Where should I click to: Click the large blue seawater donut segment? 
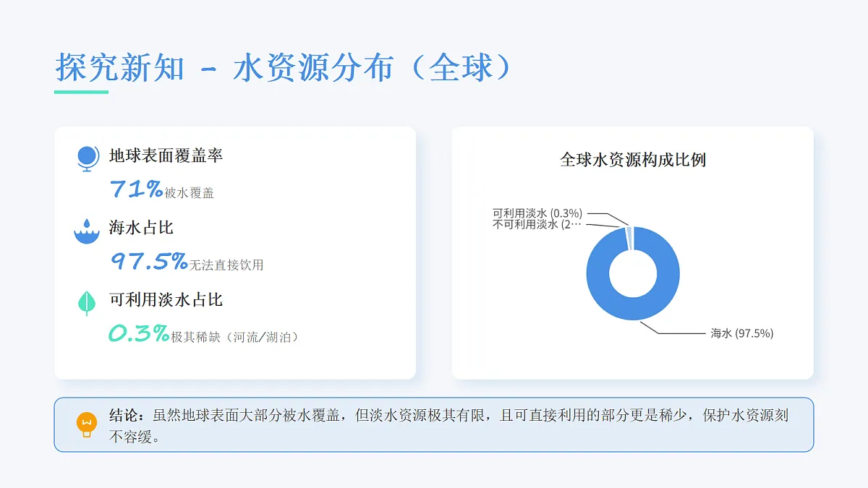point(633,307)
